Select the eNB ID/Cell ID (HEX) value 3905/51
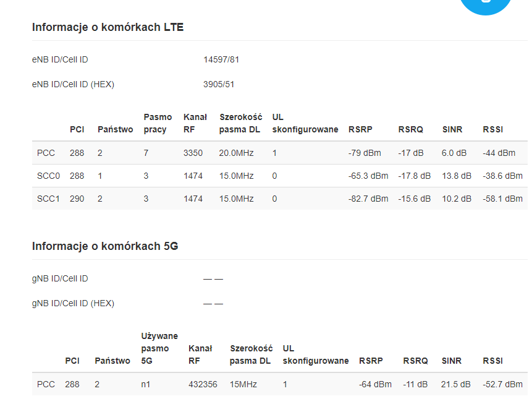 coord(219,85)
